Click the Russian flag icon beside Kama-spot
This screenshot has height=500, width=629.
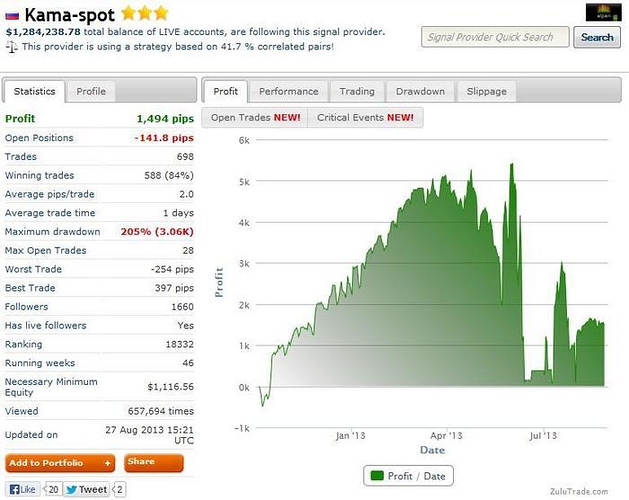[12, 16]
